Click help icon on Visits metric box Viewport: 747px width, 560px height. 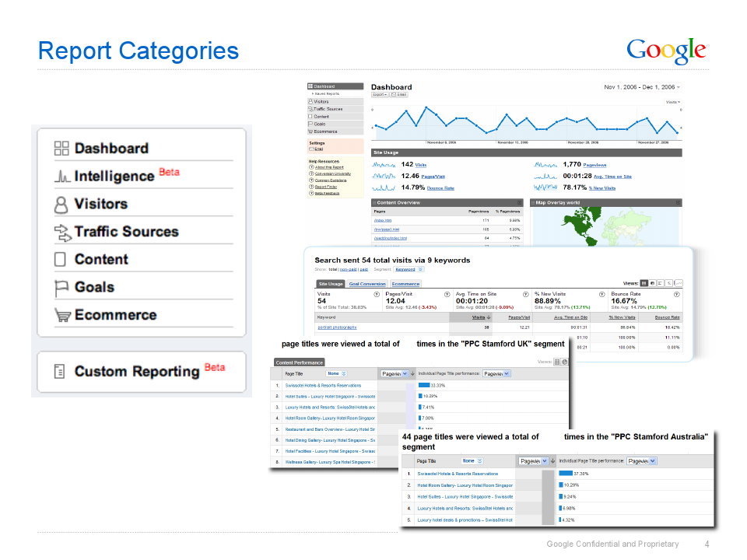377,294
